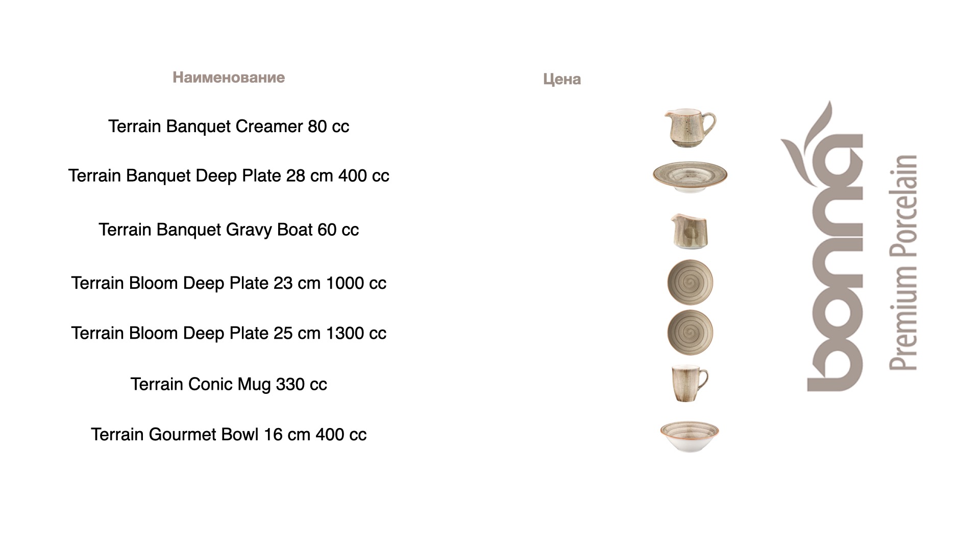Select Terrain Gourmet Bowl 16 cm text
980x551 pixels.
click(x=201, y=435)
